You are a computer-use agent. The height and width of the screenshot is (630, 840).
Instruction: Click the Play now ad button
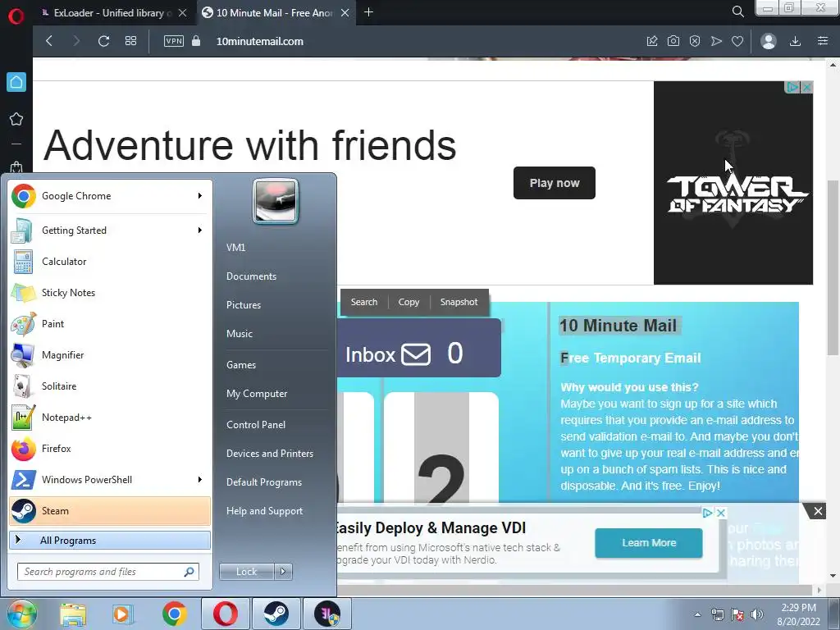554,183
